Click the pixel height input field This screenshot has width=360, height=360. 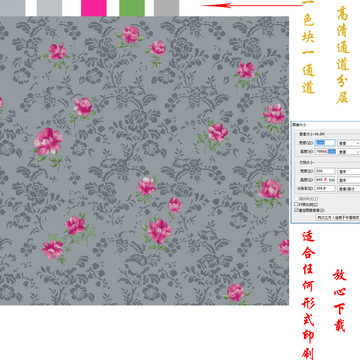[325, 151]
